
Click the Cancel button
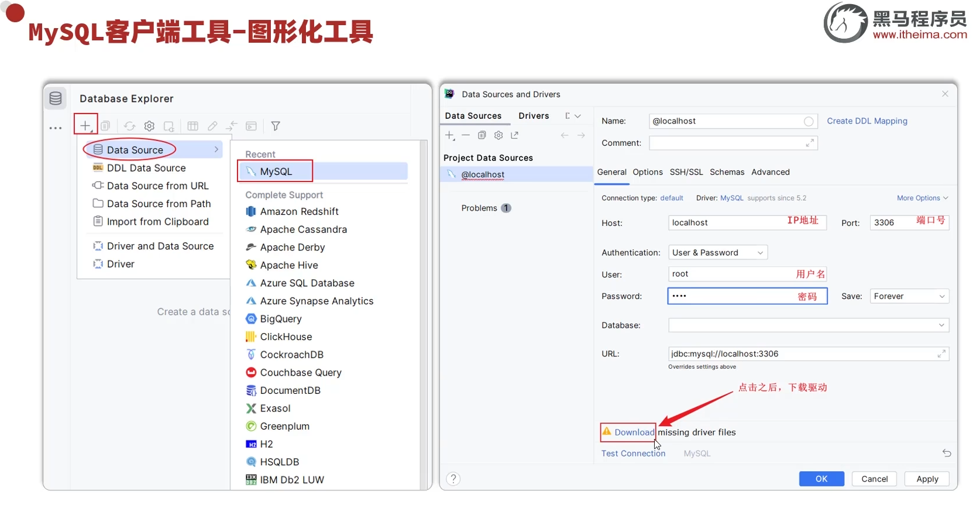click(875, 479)
